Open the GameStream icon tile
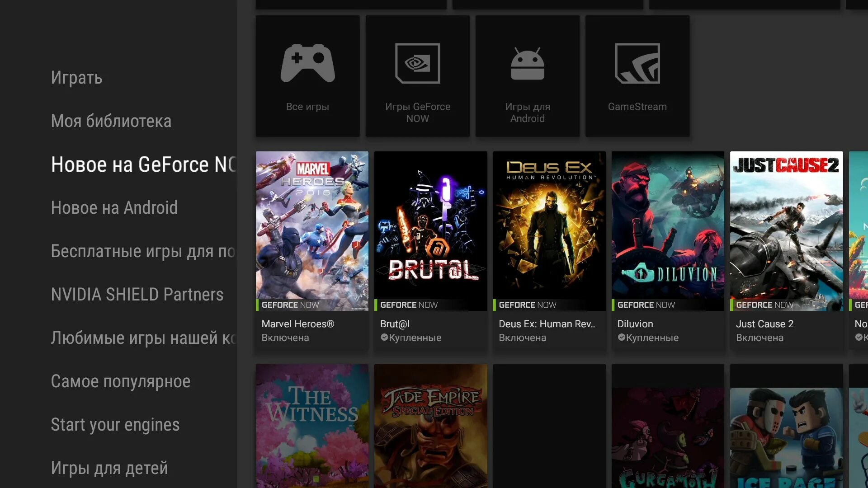 pyautogui.click(x=637, y=76)
